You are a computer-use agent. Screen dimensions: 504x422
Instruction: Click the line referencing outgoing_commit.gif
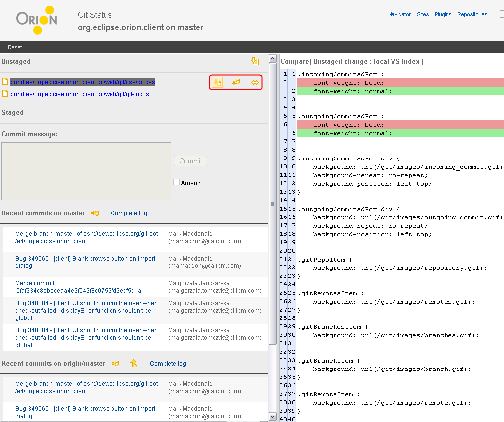[x=407, y=217]
